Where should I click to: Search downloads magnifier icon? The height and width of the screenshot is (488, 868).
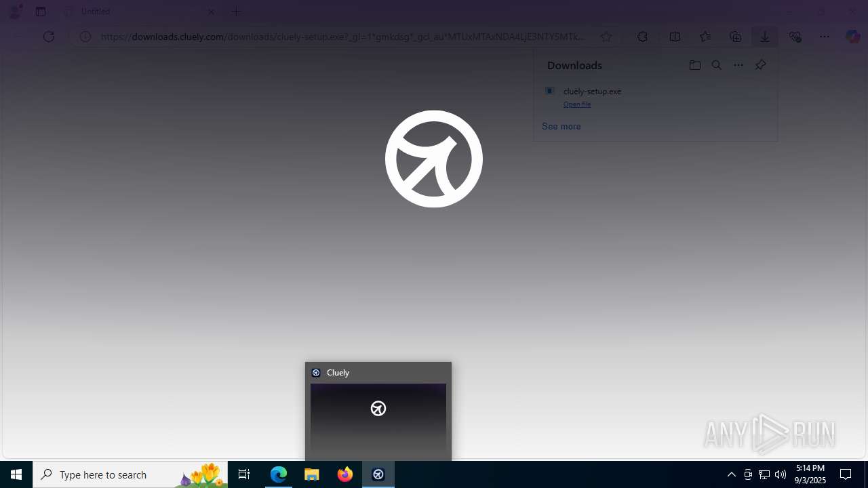(x=717, y=65)
